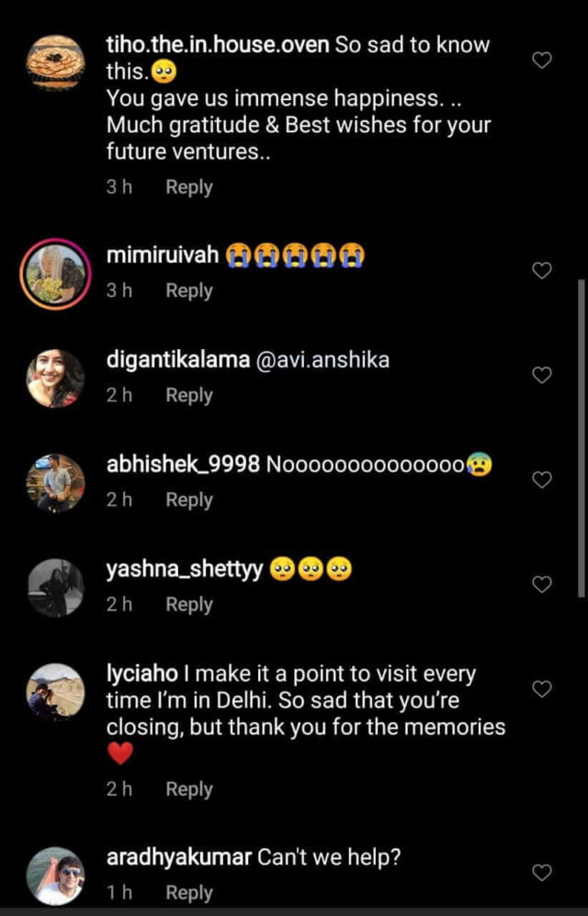588x916 pixels.
Task: Like the comment by tiho.the.in.house.oven
Action: tap(543, 61)
